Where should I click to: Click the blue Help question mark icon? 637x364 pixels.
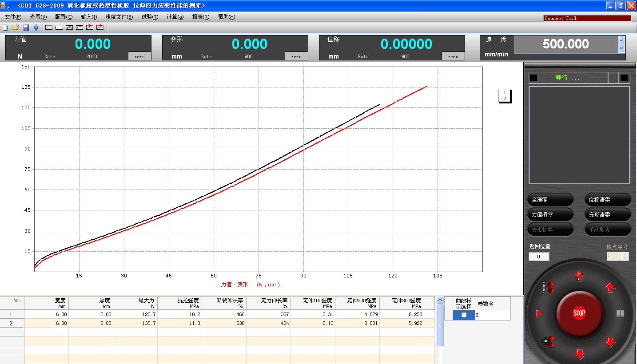point(36,28)
